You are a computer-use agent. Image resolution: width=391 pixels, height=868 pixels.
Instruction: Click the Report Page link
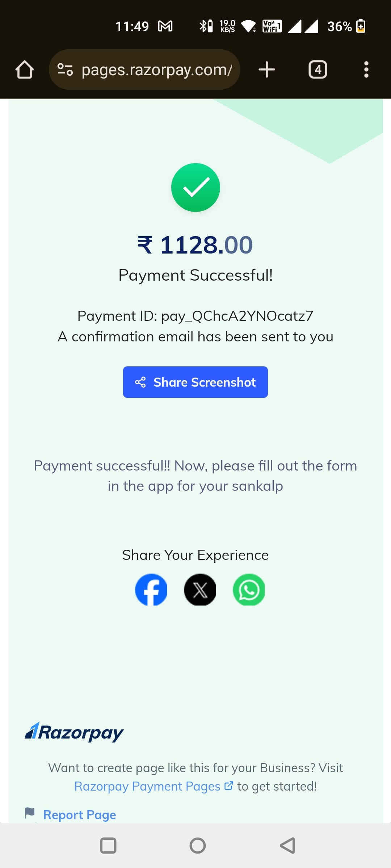[x=80, y=814]
